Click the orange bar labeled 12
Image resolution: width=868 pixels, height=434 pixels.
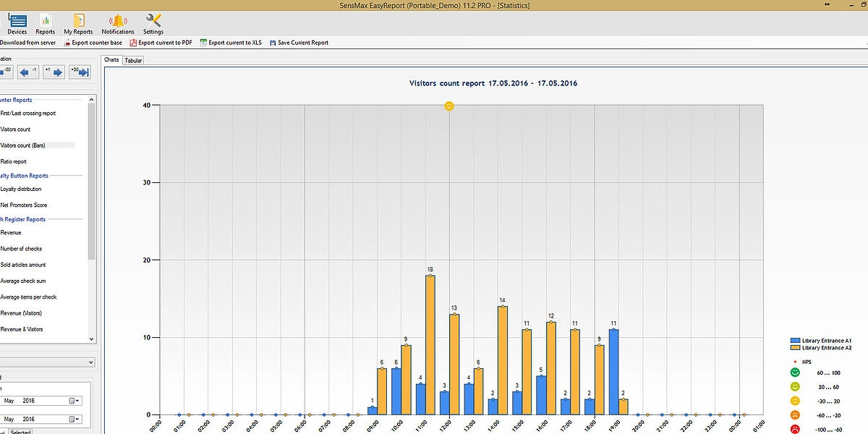coord(551,368)
